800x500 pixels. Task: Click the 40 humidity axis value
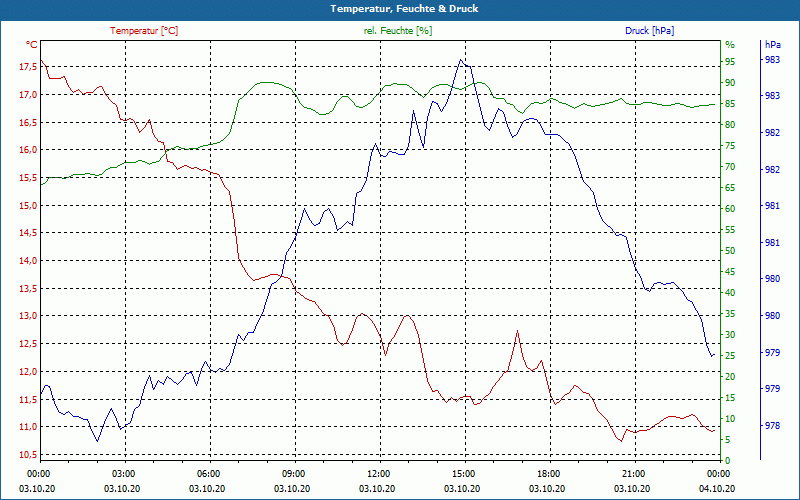click(x=730, y=293)
